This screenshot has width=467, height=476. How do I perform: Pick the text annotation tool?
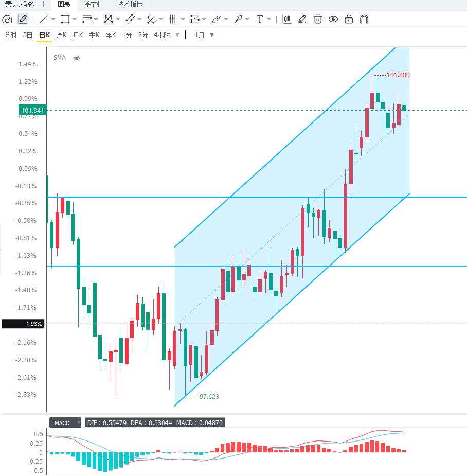(259, 20)
